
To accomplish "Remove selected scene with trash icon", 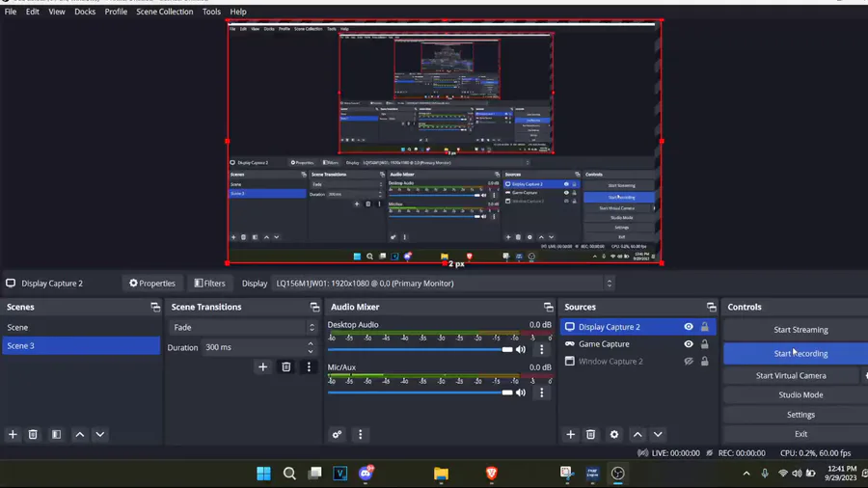I will pyautogui.click(x=33, y=434).
